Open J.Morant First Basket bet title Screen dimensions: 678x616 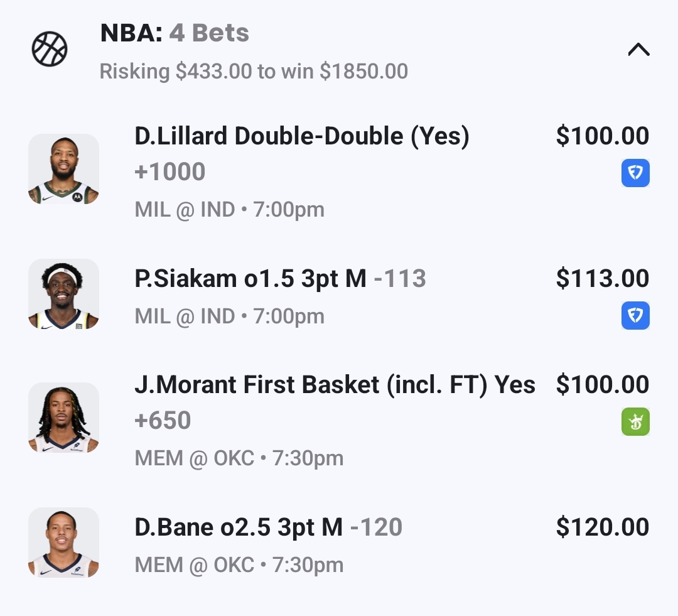[335, 385]
